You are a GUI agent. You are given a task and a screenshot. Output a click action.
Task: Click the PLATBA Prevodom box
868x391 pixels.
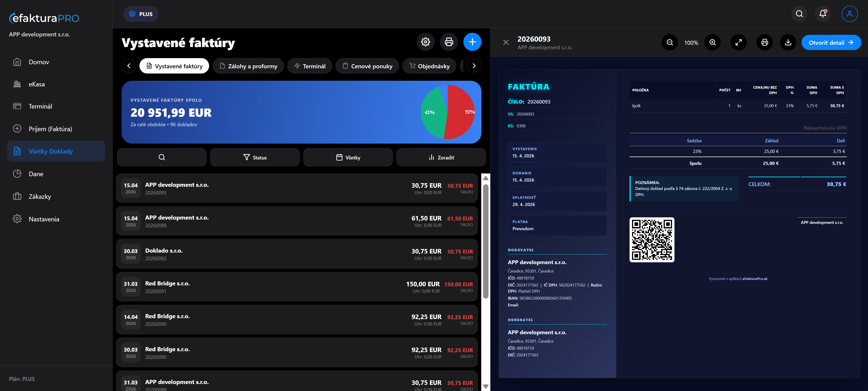point(557,225)
